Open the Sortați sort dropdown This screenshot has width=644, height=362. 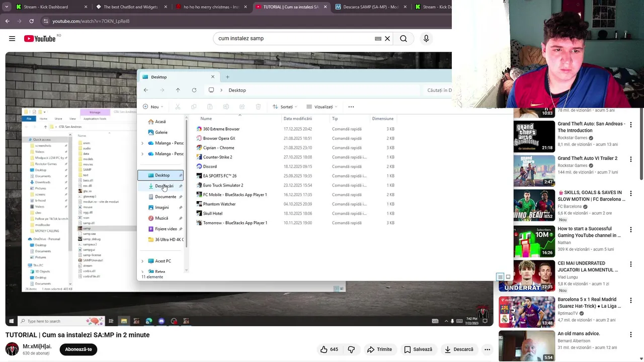tap(285, 107)
